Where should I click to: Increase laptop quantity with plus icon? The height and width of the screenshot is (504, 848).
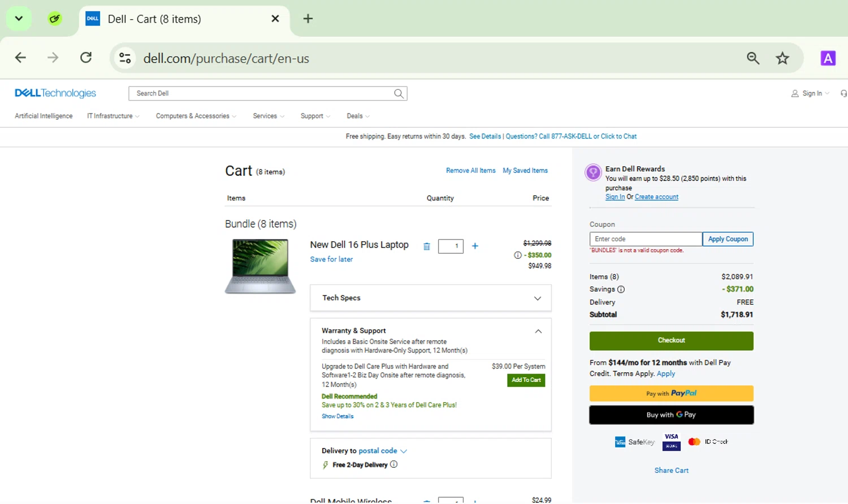click(x=475, y=246)
